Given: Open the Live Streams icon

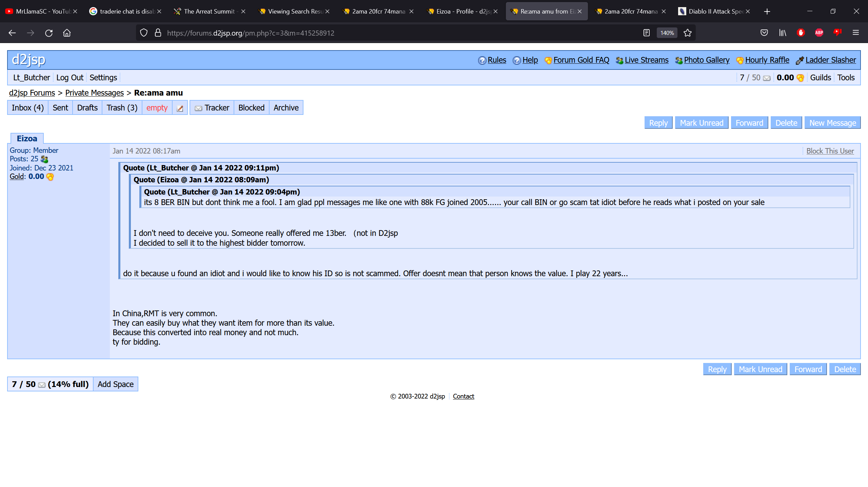Looking at the screenshot, I should coord(619,60).
